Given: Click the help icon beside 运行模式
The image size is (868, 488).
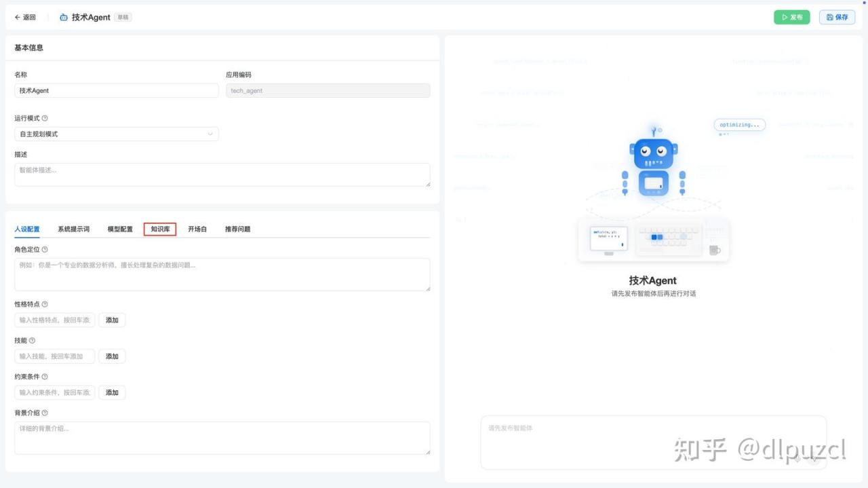Looking at the screenshot, I should [45, 118].
